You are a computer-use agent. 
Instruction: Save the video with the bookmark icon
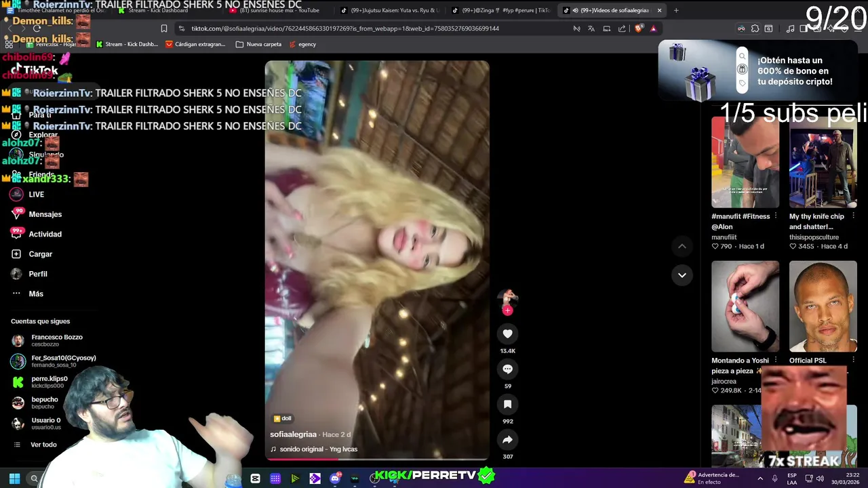(x=507, y=404)
